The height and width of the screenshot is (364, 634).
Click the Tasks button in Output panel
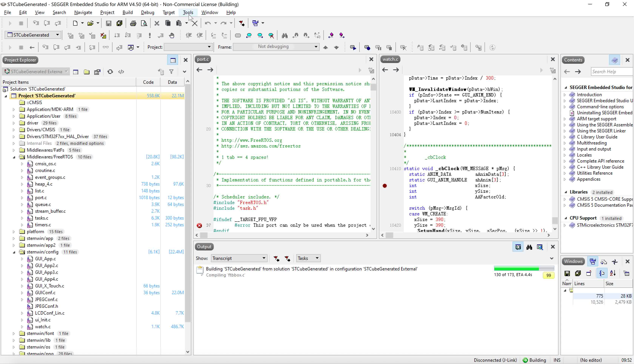pos(308,258)
